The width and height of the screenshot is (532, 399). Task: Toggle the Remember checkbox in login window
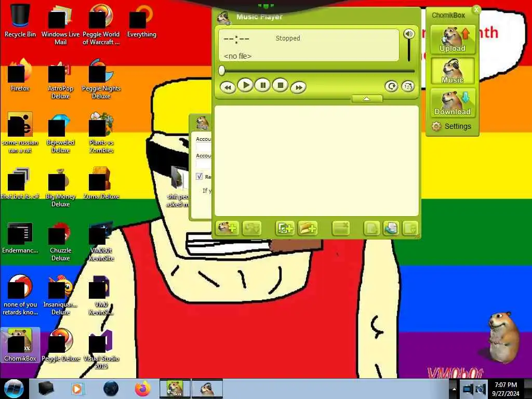(x=199, y=177)
